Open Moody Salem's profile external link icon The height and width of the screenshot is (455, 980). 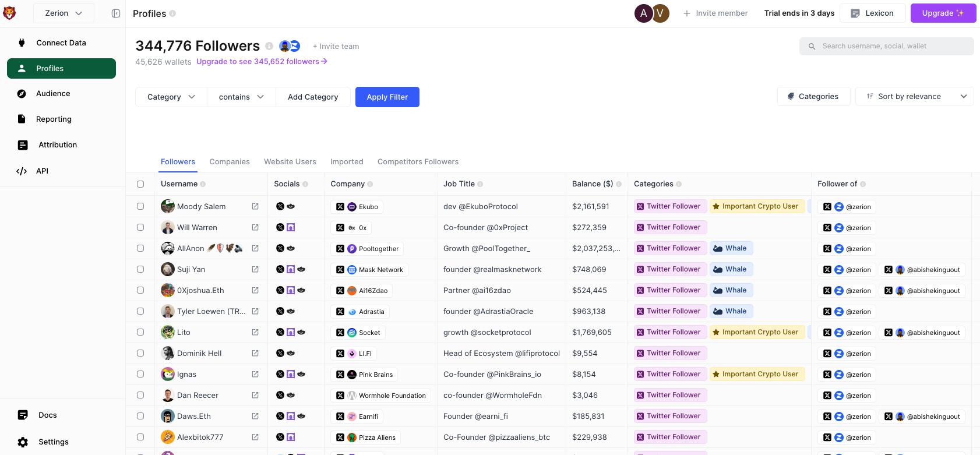click(x=255, y=206)
